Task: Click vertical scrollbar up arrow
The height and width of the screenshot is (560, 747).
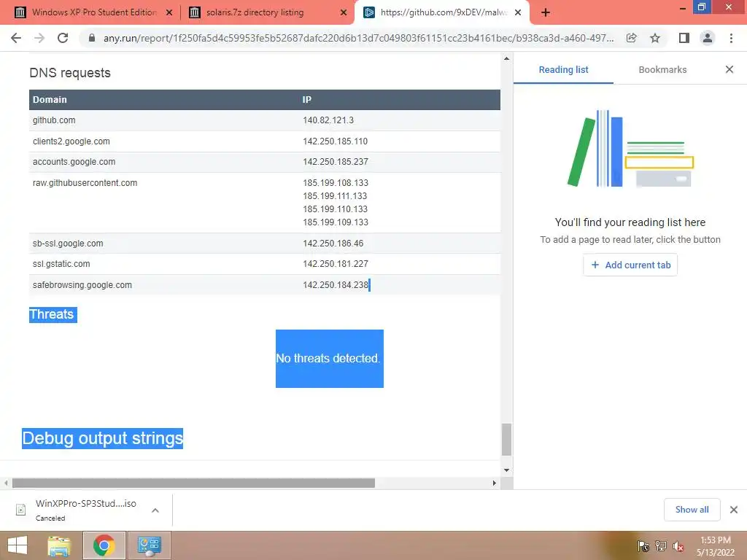Action: tap(506, 58)
